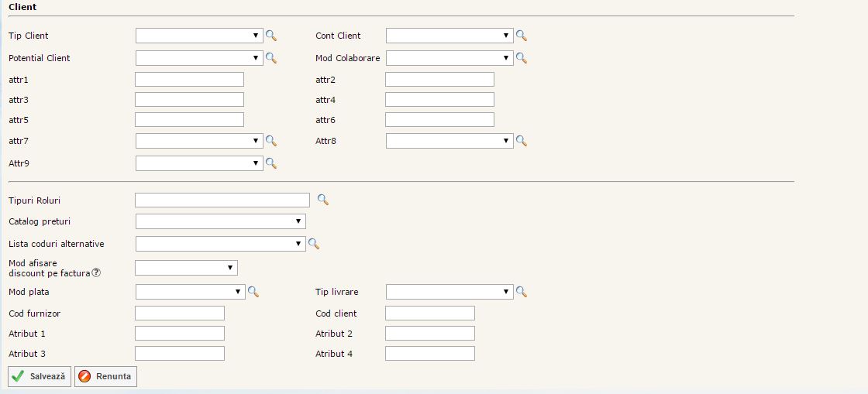868x394 pixels.
Task: Click the Renunta button
Action: [x=105, y=376]
